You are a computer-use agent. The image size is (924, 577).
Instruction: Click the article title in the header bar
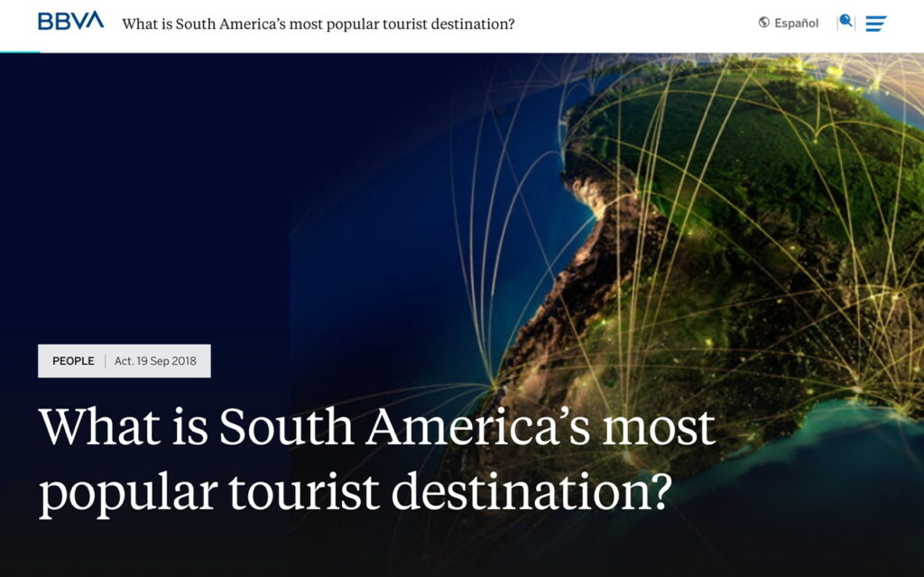click(319, 24)
